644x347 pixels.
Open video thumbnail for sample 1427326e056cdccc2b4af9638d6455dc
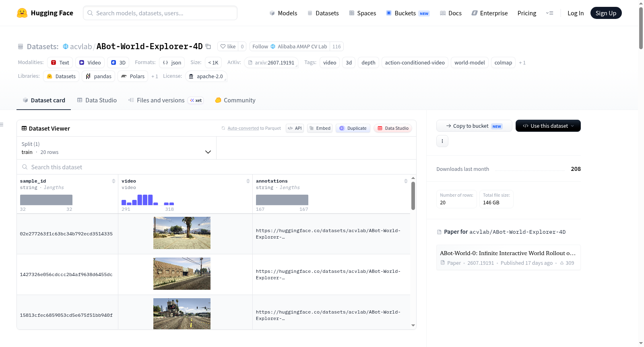tap(182, 274)
